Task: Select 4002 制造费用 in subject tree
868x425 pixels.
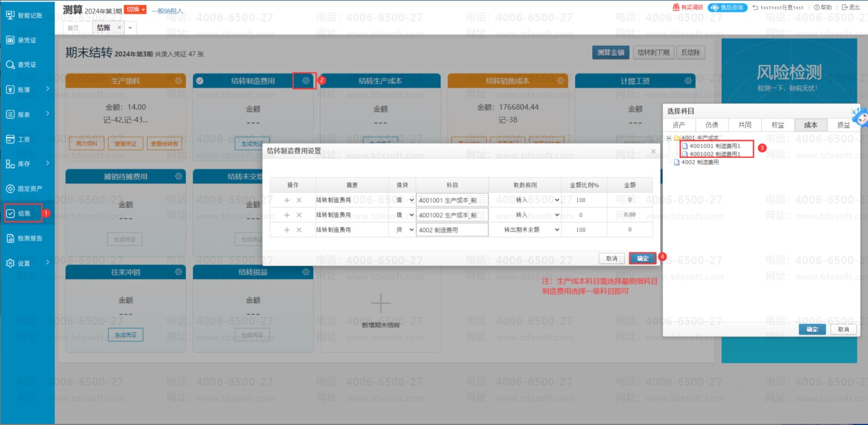Action: click(699, 162)
